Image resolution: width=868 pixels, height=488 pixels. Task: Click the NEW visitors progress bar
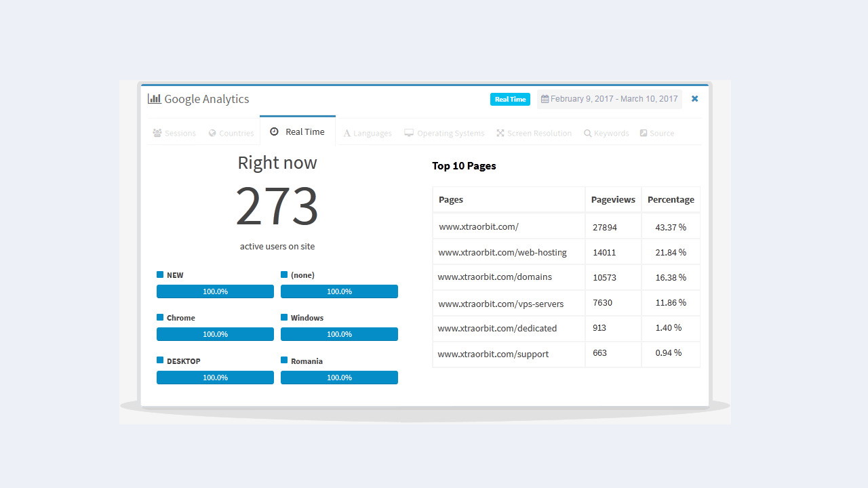pyautogui.click(x=215, y=291)
